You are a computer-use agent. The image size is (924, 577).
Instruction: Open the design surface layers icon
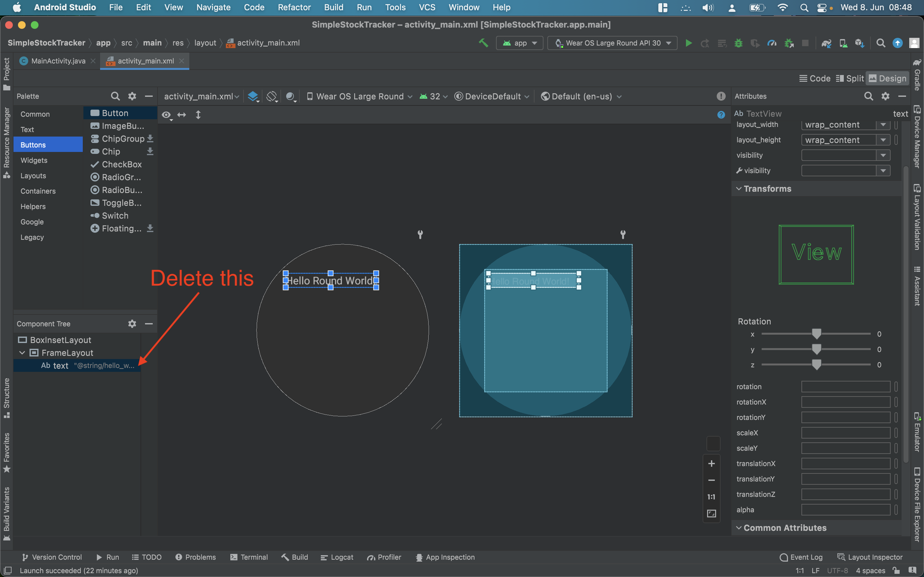[253, 96]
